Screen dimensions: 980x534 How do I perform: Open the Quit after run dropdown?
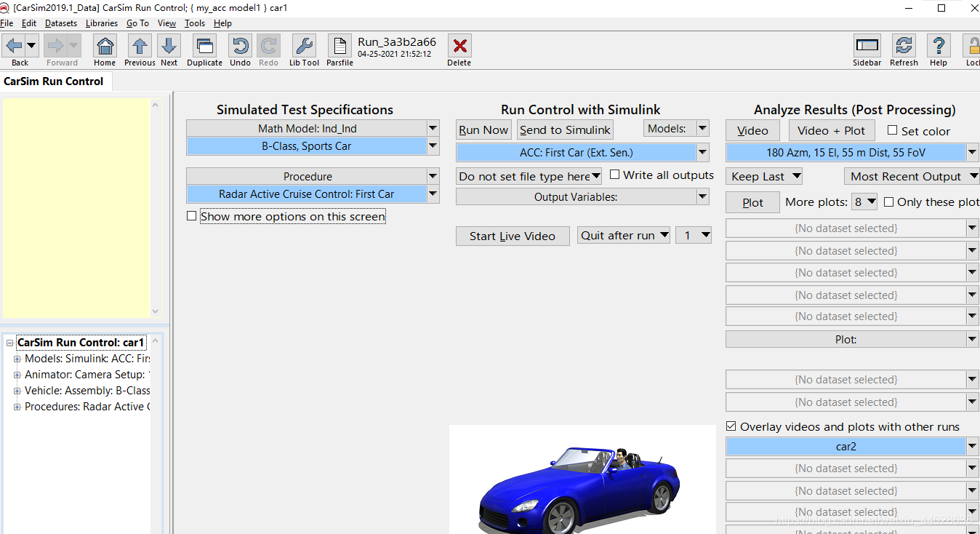coord(624,236)
